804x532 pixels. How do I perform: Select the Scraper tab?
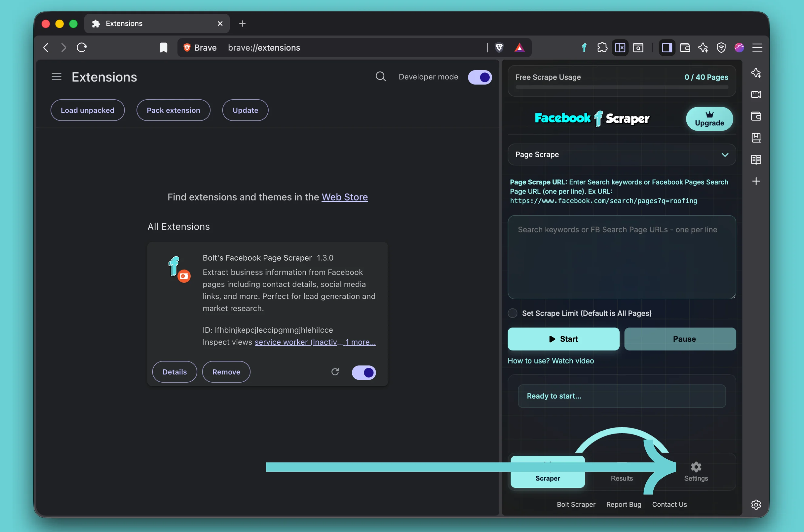pos(548,472)
